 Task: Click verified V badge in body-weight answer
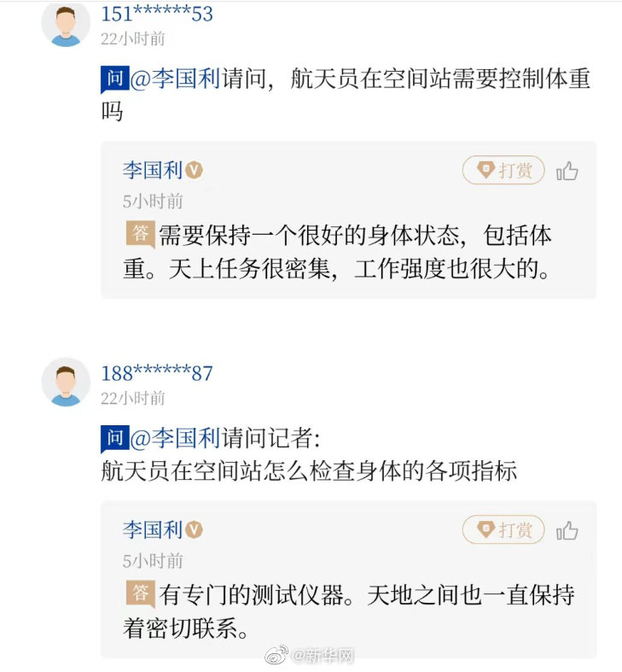195,170
